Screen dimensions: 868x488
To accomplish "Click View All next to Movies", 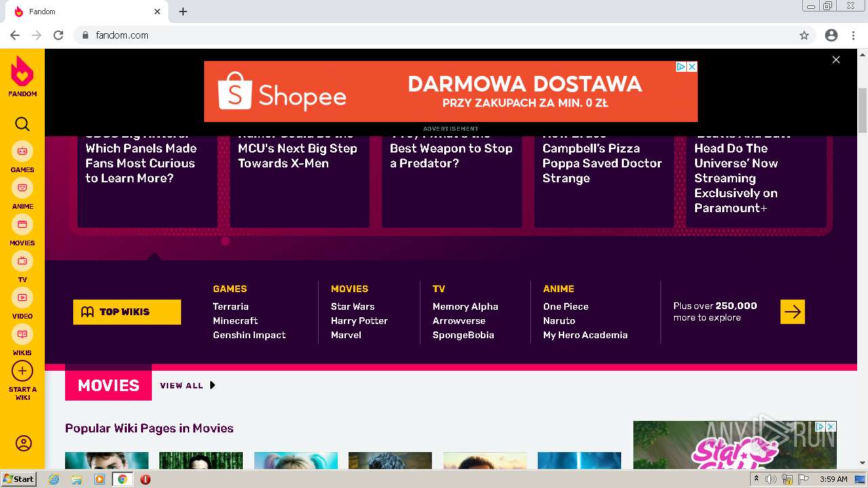I will tap(188, 385).
